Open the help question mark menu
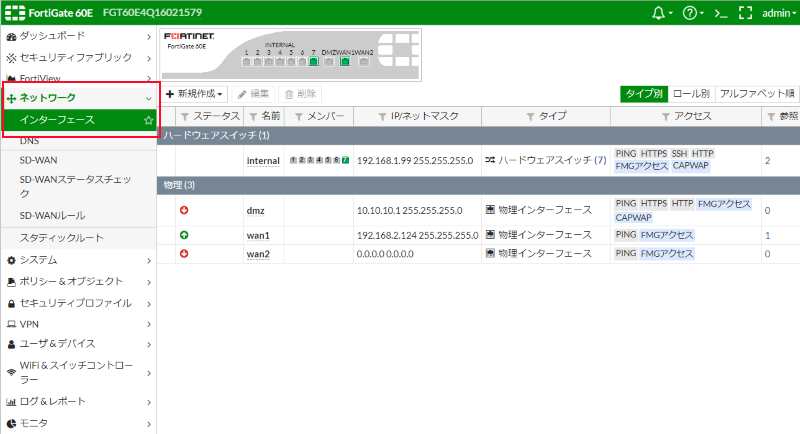Screen dimensions: 800x434 [x=693, y=13]
